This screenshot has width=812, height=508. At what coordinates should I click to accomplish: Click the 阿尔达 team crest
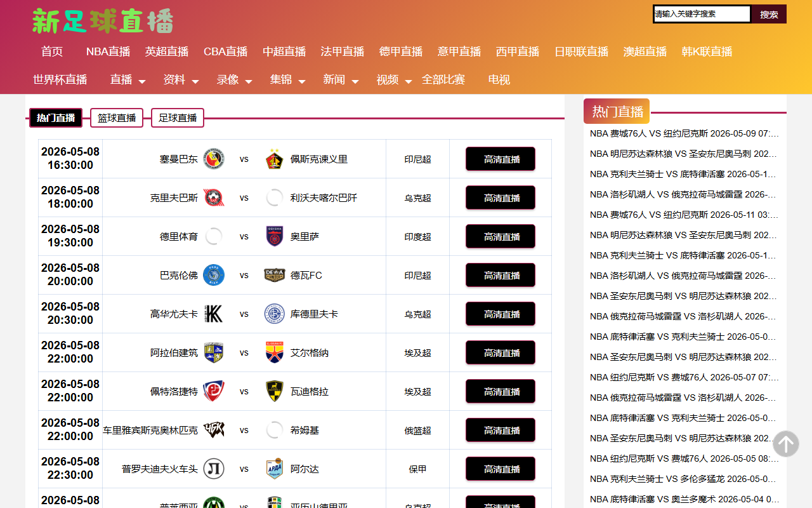[275, 469]
